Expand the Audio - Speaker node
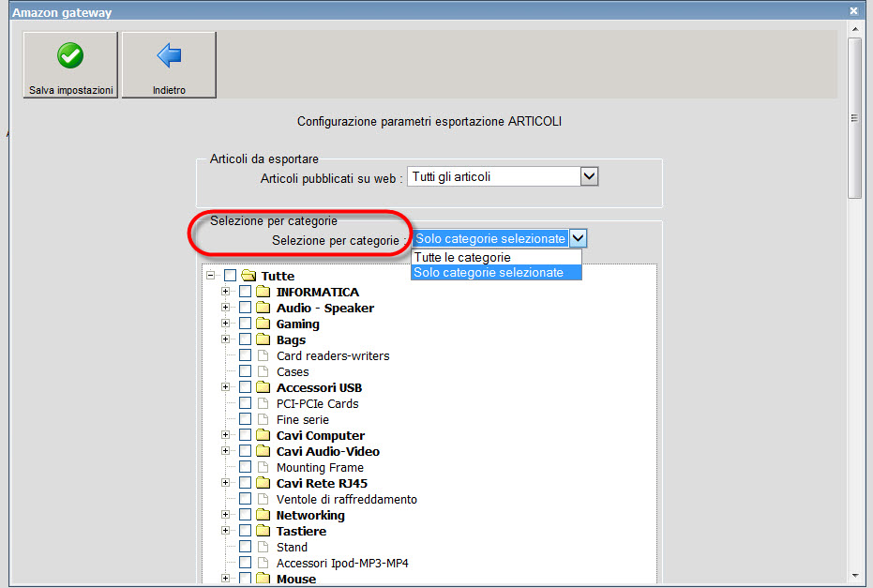Screen dimensions: 873x588 point(225,308)
